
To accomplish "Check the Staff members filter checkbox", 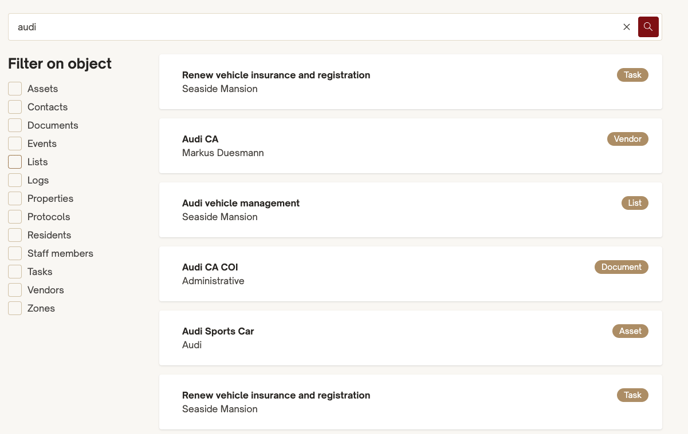I will (x=15, y=253).
